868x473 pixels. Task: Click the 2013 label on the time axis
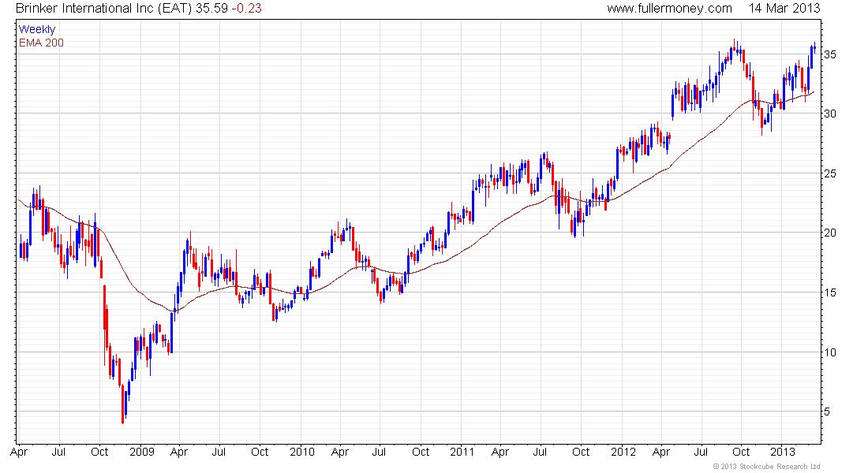tap(783, 453)
